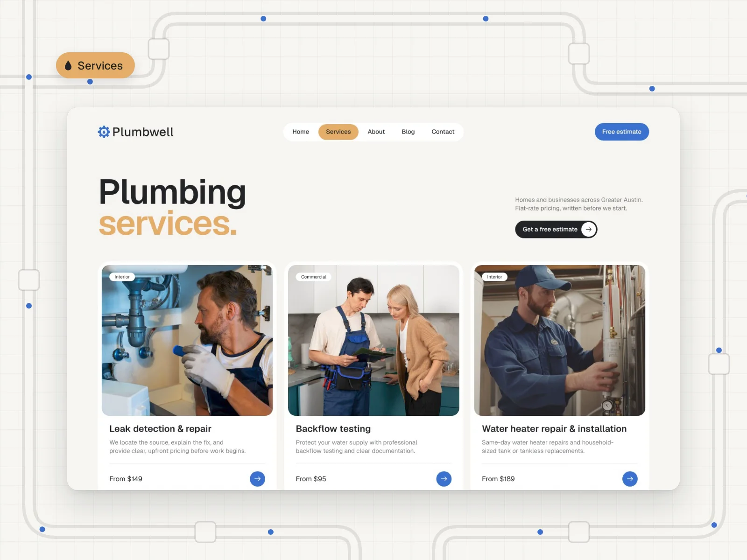Click the Same-day water heater repairs description
The image size is (747, 560).
tap(548, 447)
